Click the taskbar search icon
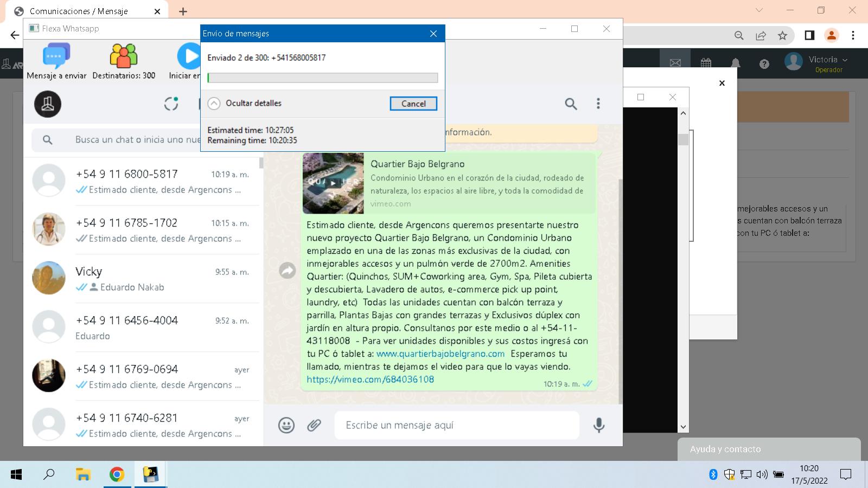 (49, 474)
